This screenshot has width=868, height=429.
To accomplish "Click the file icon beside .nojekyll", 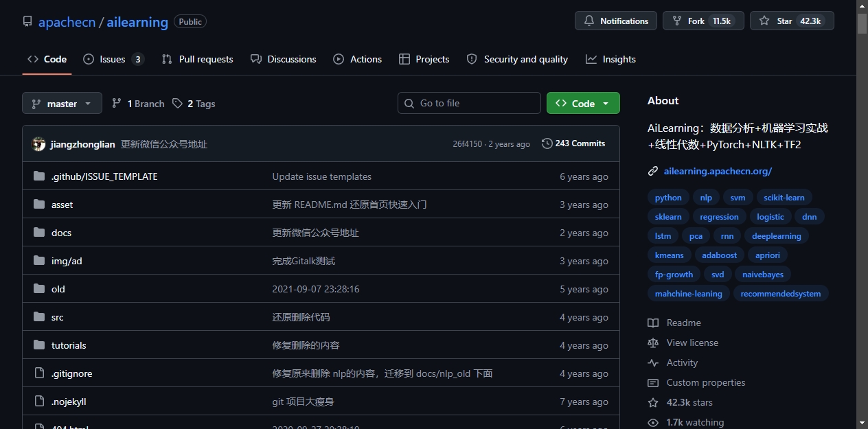I will 39,402.
